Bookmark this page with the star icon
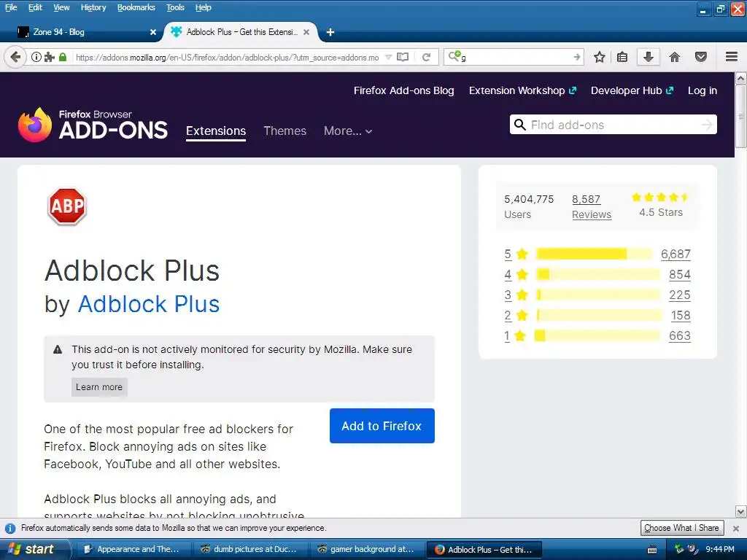The image size is (747, 560). click(600, 57)
